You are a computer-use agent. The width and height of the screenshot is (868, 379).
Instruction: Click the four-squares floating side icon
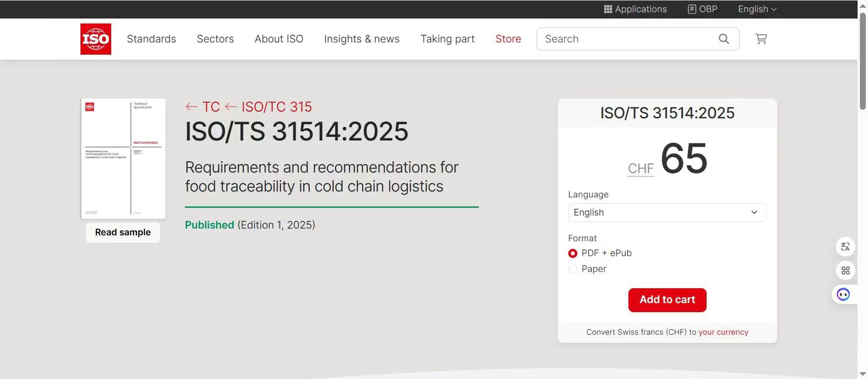click(845, 271)
